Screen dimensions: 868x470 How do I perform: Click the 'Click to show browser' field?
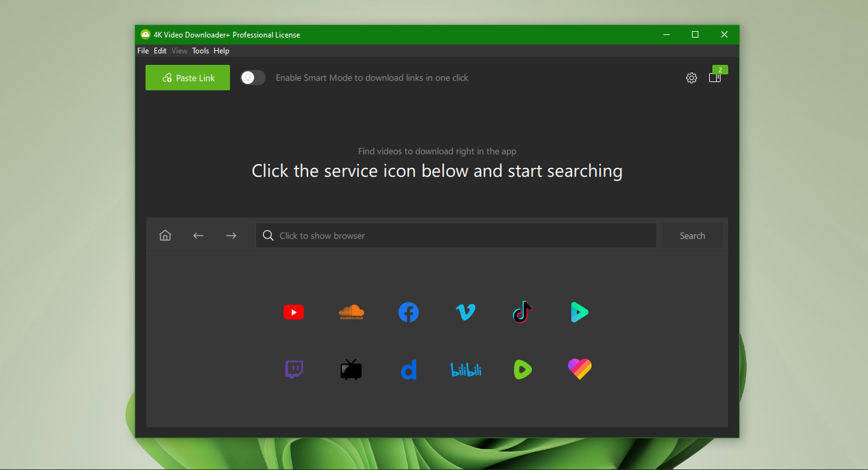pyautogui.click(x=456, y=235)
